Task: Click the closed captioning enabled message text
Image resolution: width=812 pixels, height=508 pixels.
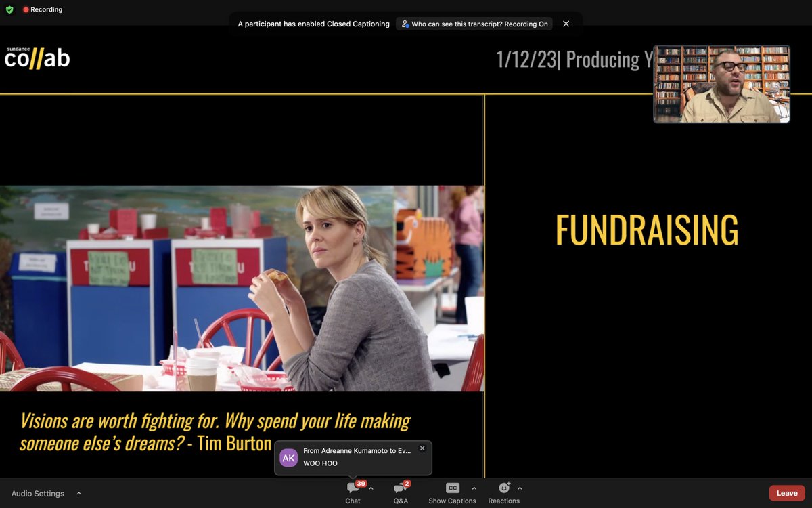Action: pos(313,24)
